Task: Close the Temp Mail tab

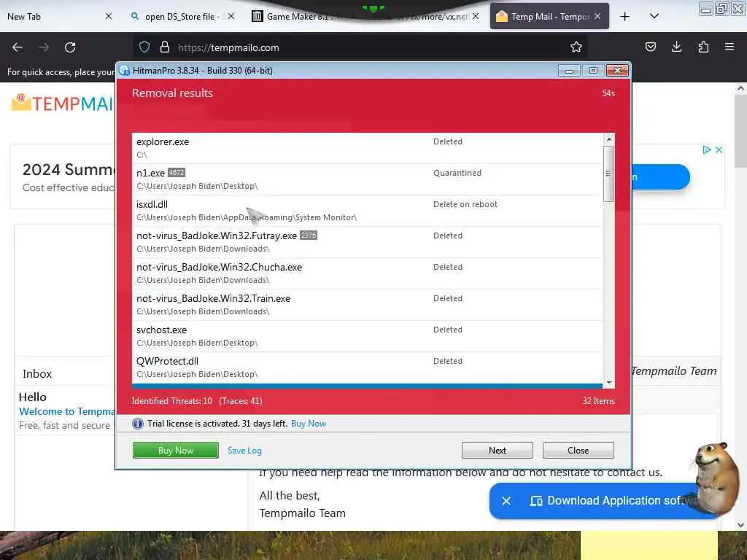Action: 597,16
